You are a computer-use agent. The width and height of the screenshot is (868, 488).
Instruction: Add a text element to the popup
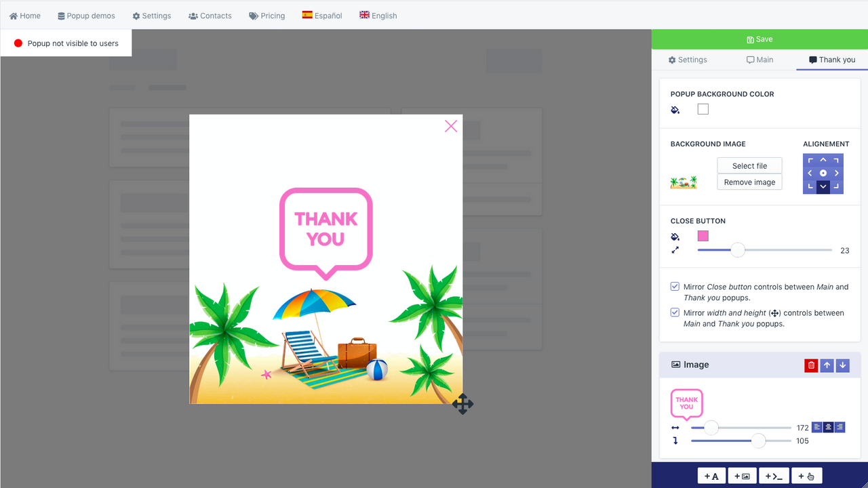pyautogui.click(x=711, y=475)
